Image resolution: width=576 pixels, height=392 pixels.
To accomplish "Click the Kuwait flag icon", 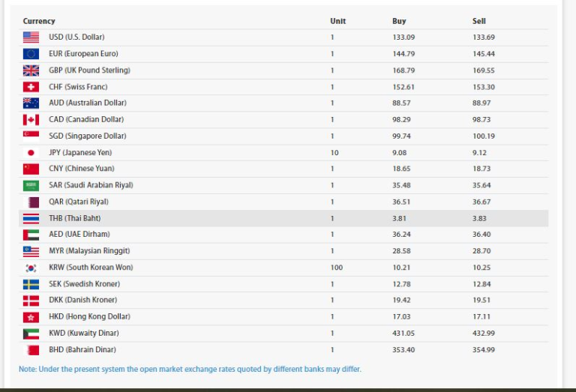I will coord(31,334).
